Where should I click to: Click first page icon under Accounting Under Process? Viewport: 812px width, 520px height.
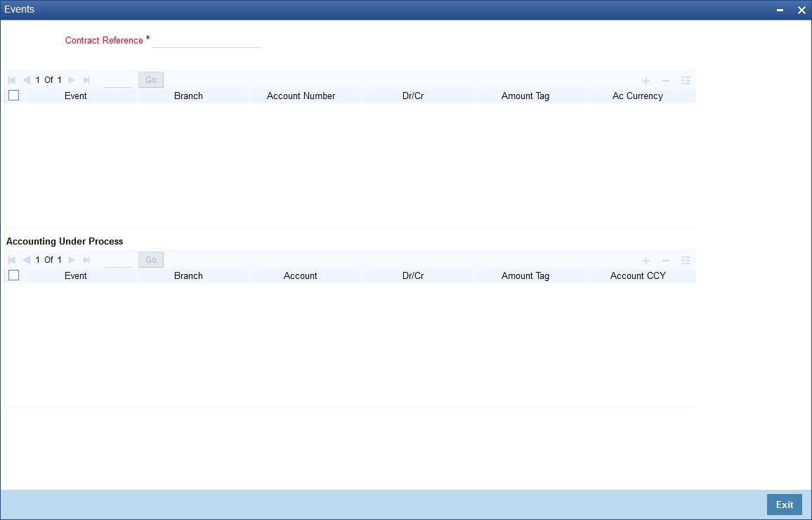[12, 260]
